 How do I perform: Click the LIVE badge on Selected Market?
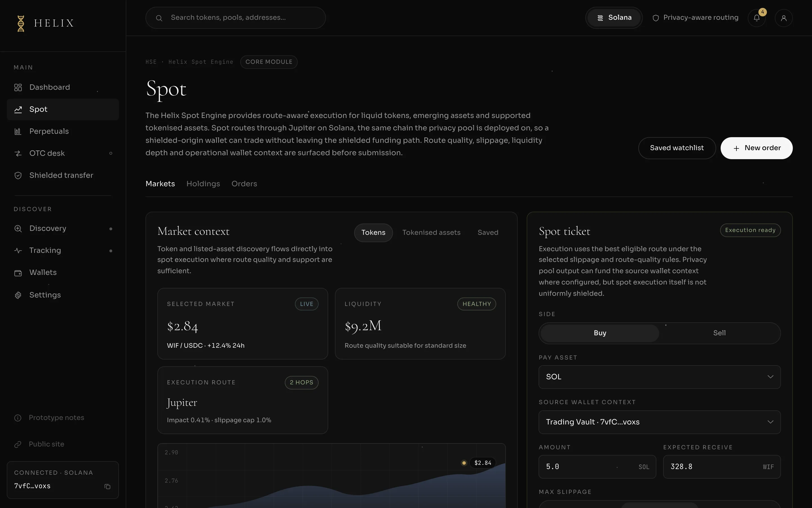pos(307,304)
